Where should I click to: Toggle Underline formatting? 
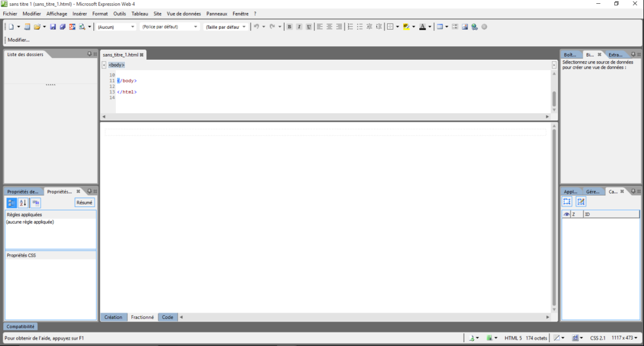click(308, 27)
